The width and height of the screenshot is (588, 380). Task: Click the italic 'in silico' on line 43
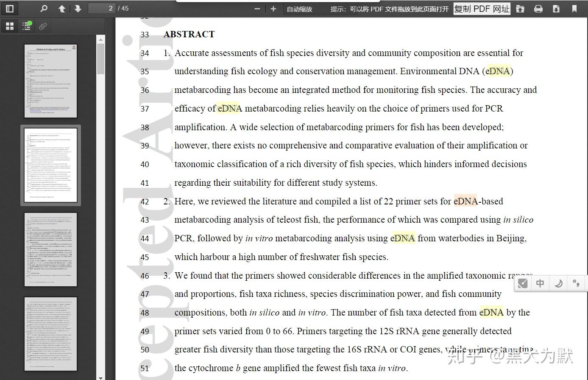point(518,220)
